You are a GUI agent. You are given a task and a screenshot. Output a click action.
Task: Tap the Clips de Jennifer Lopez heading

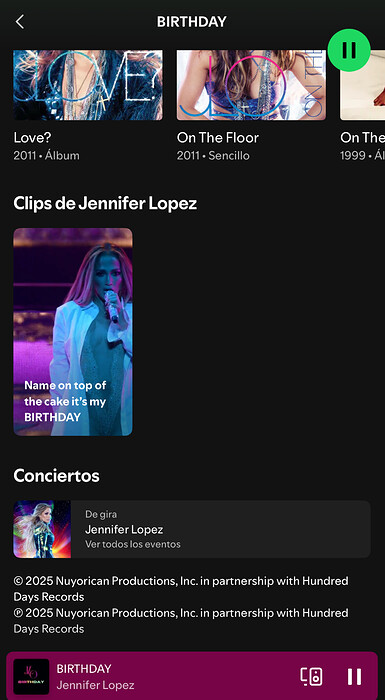click(105, 204)
